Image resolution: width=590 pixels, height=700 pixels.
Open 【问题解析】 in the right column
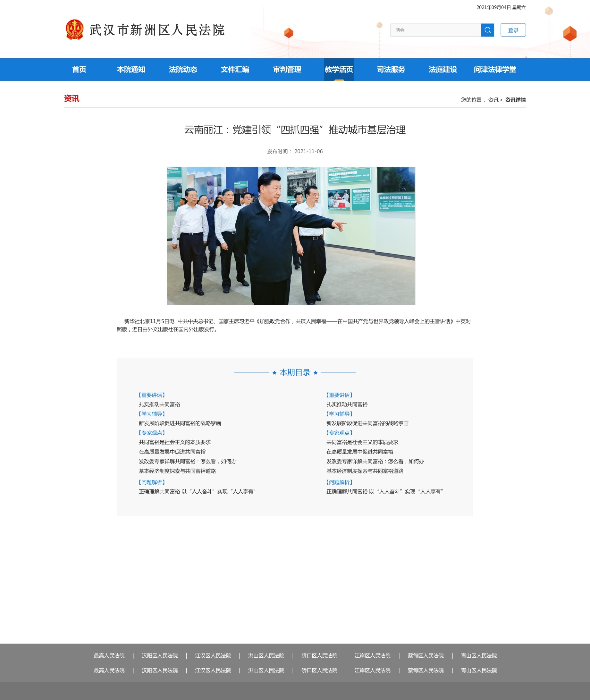point(339,482)
